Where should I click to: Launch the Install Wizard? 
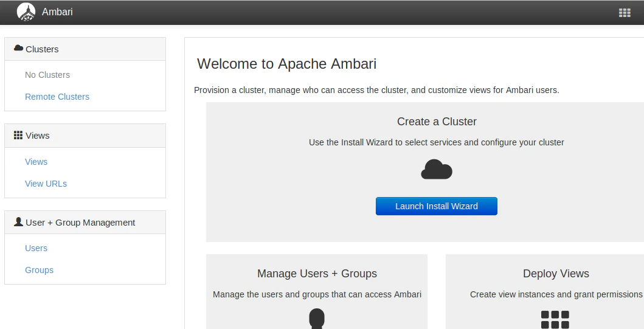pos(437,206)
